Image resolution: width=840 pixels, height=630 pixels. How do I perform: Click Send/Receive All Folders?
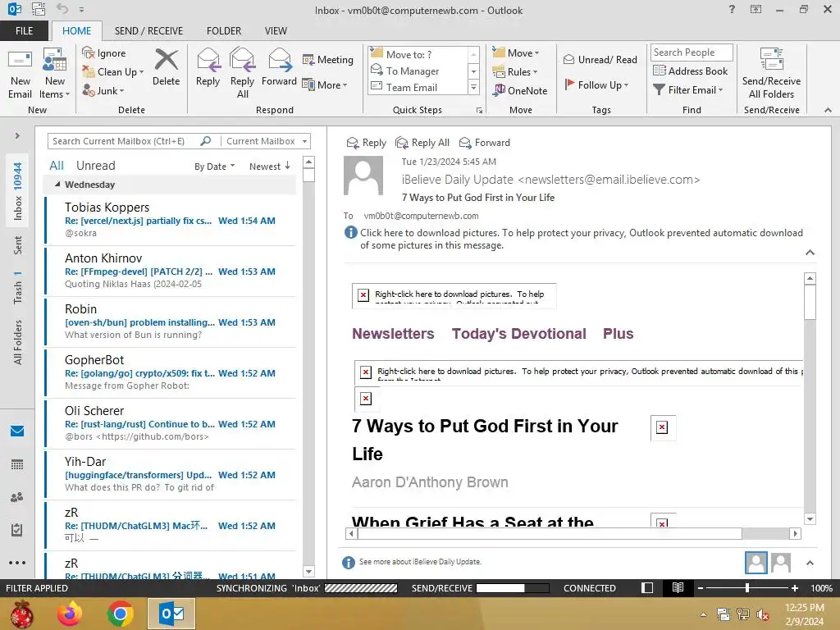[771, 73]
